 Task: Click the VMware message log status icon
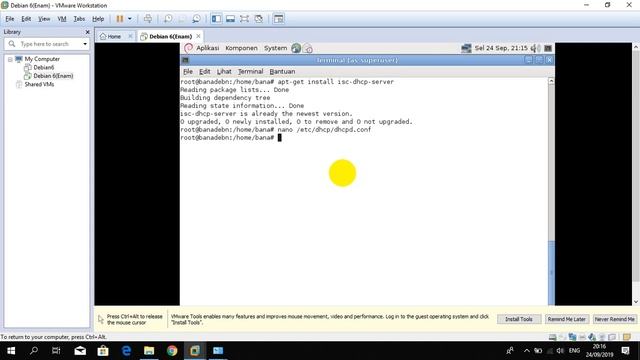tap(627, 337)
